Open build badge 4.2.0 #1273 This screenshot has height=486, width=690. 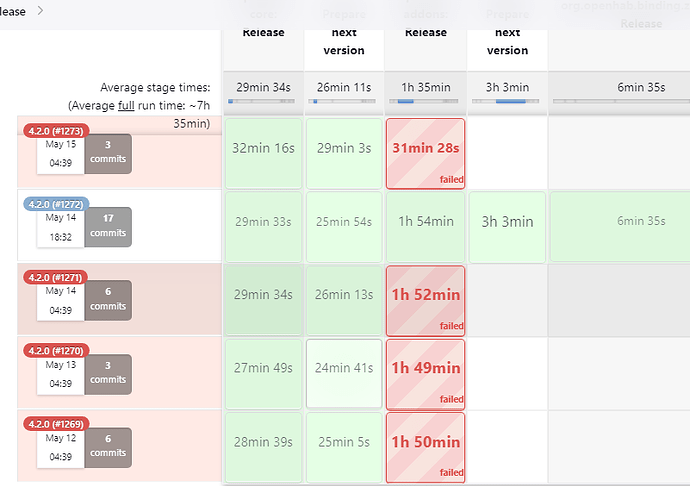pyautogui.click(x=54, y=129)
